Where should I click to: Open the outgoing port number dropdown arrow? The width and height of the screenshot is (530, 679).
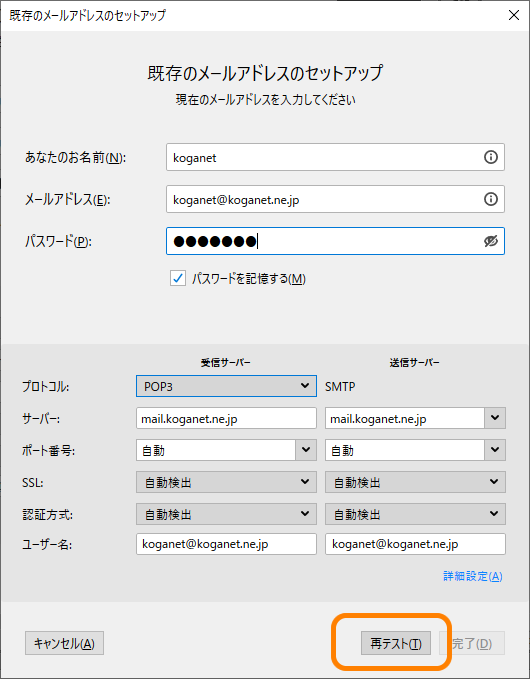(x=495, y=450)
